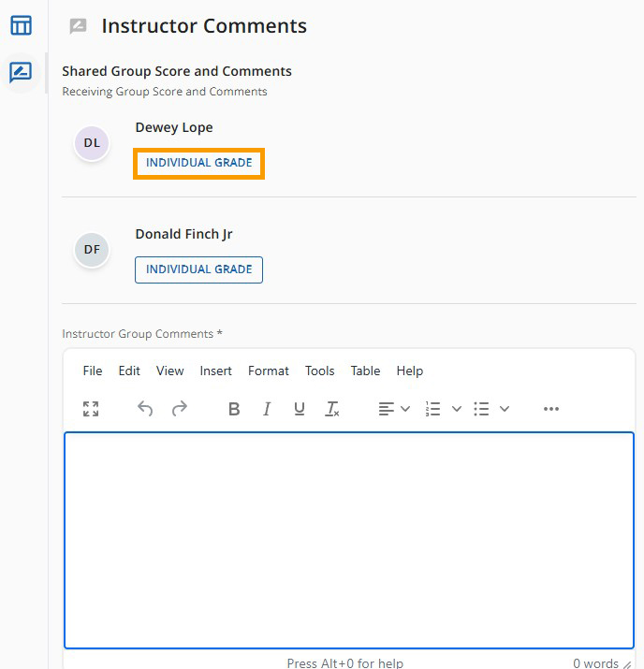Screen dimensions: 644x669
Task: Apply bold formatting
Action: coord(234,409)
